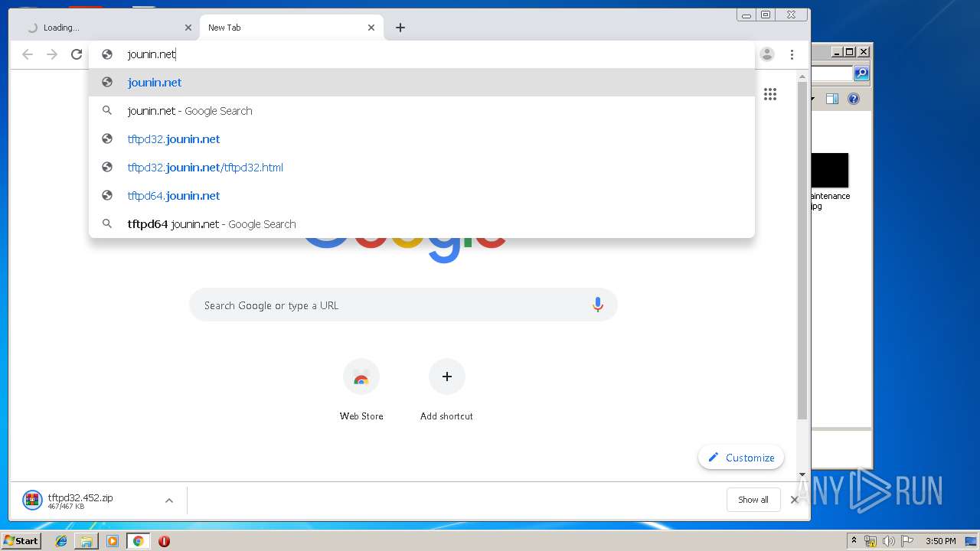Toggle the preview pane icon in background window
The height and width of the screenshot is (551, 980).
832,99
